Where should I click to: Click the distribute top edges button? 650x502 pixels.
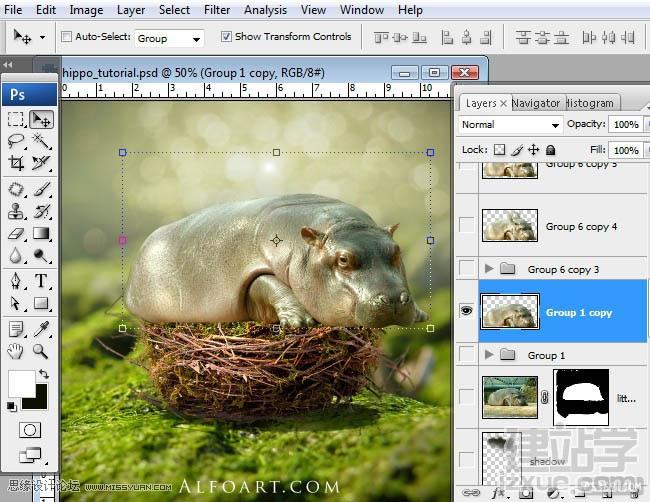pyautogui.click(x=523, y=38)
